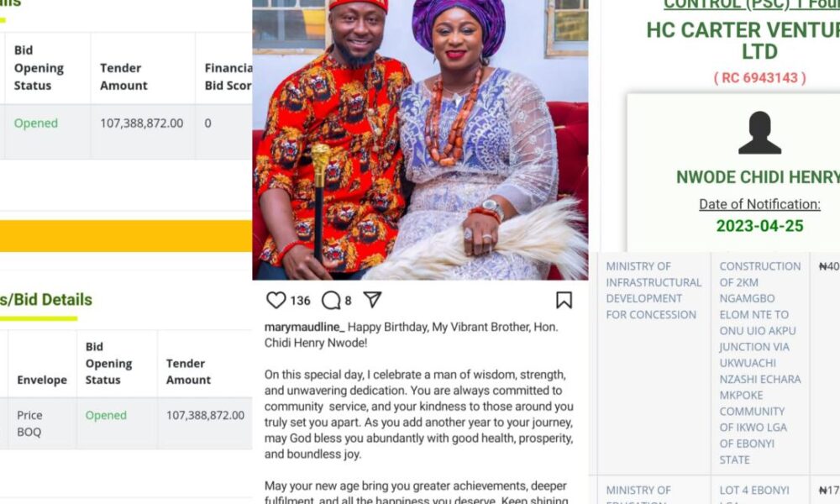Select the NWODE CHIDI HENRY name
This screenshot has width=840, height=504.
[758, 177]
